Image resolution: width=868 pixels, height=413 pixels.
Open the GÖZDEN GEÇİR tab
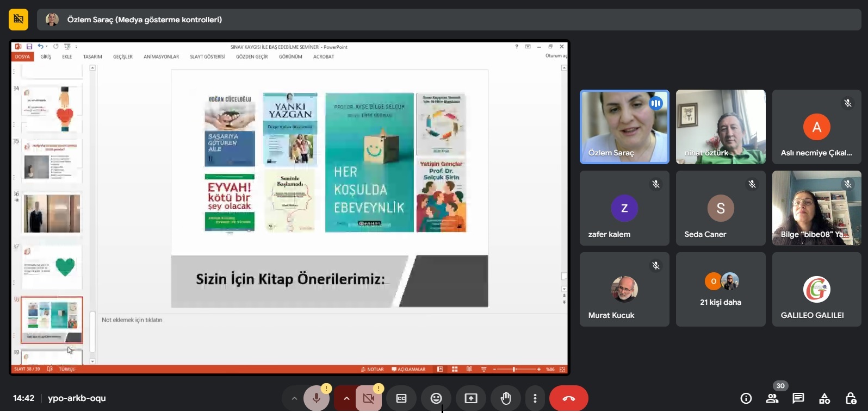252,57
